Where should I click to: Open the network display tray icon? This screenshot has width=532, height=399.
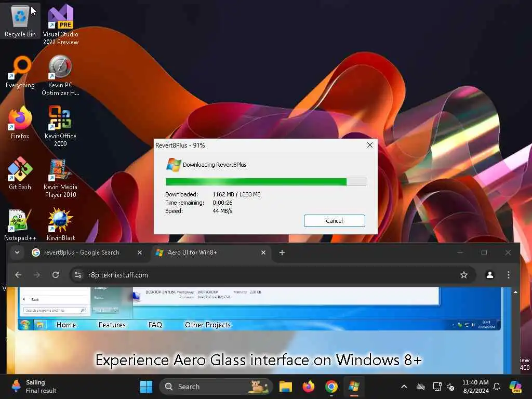437,387
